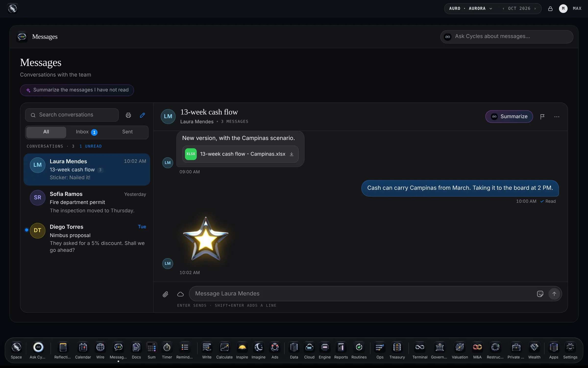Go to next month after OCT 2026

click(x=535, y=9)
